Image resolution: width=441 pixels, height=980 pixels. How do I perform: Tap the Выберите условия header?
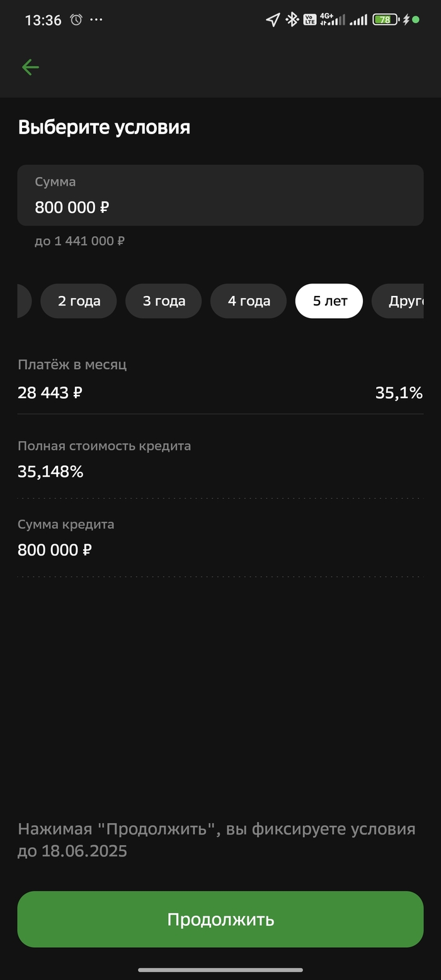tap(103, 127)
